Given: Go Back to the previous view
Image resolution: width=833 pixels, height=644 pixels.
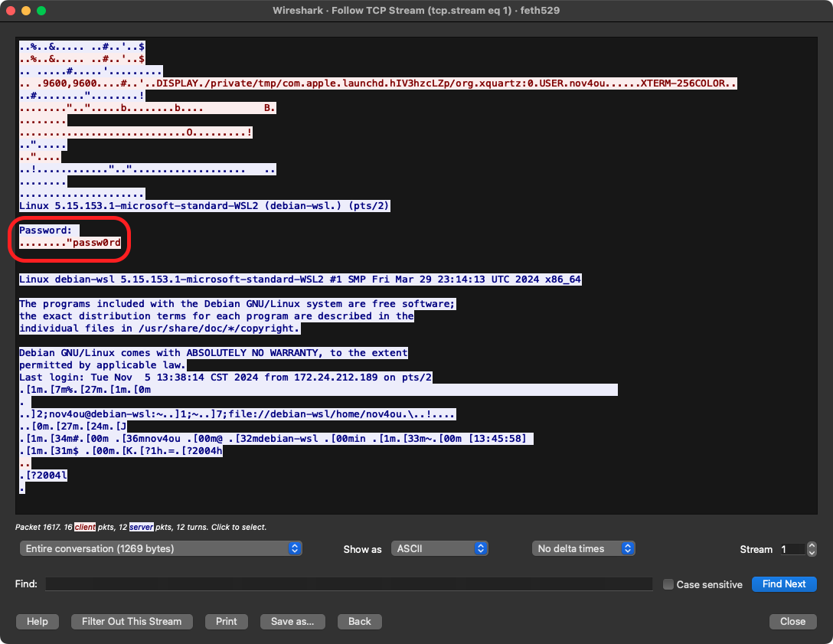Looking at the screenshot, I should click(359, 621).
